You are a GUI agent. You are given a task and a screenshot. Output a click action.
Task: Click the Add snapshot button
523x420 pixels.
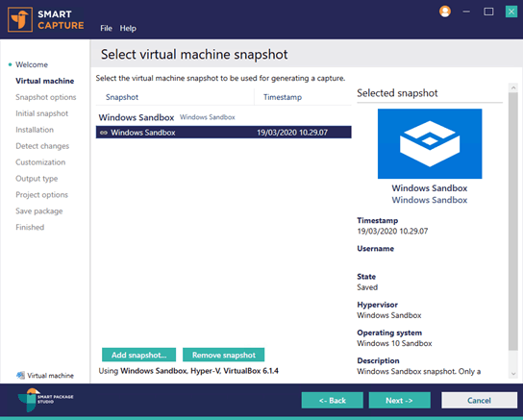point(138,355)
